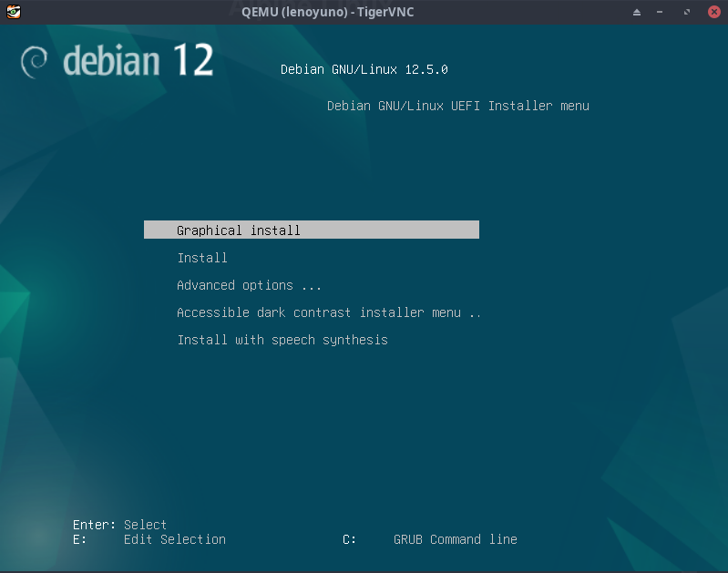Click the "Edit Selection" hint text
Viewport: 728px width, 573px height.
174,539
